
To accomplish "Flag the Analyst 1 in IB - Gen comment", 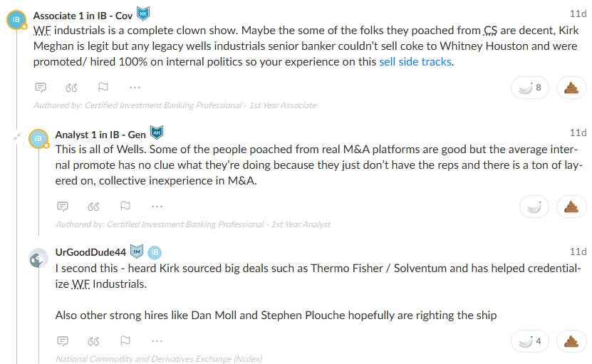I will 125,206.
